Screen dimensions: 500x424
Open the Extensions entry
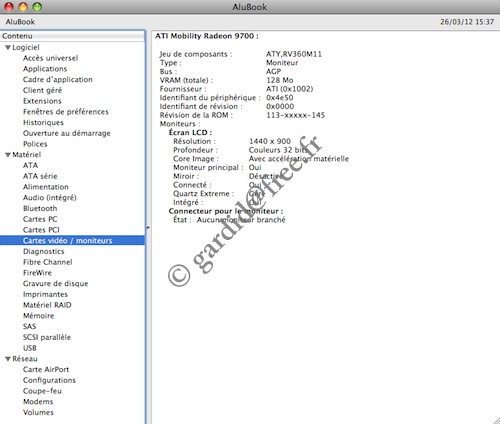[x=42, y=101]
